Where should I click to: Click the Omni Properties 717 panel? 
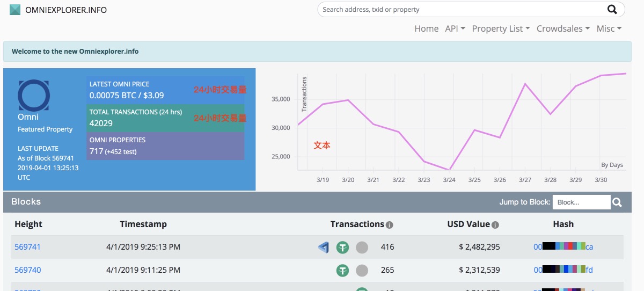tap(165, 146)
